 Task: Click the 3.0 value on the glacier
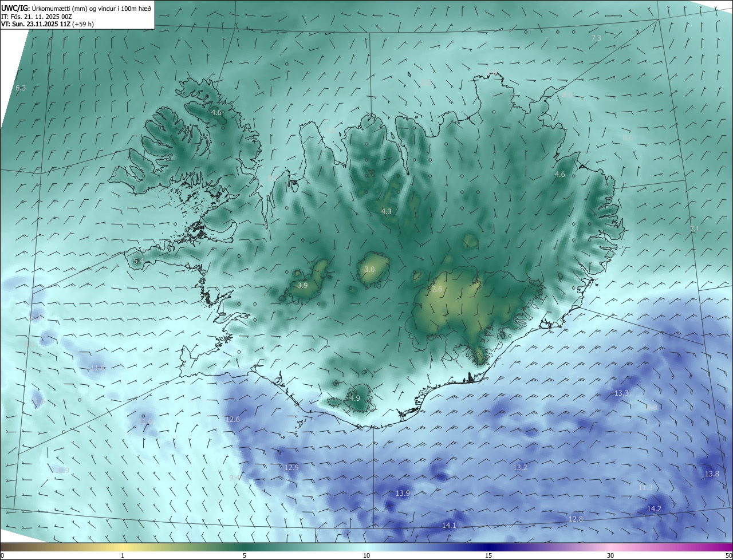point(369,269)
